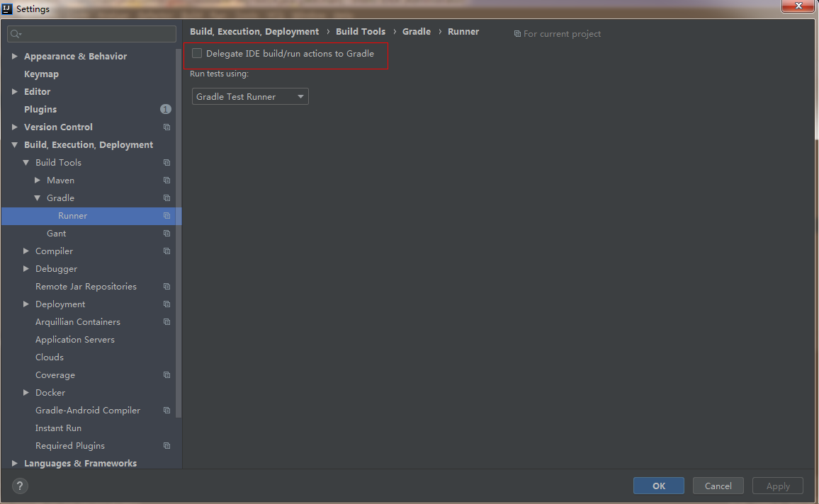
Task: Click project-level icon beside Deployment
Action: [166, 304]
